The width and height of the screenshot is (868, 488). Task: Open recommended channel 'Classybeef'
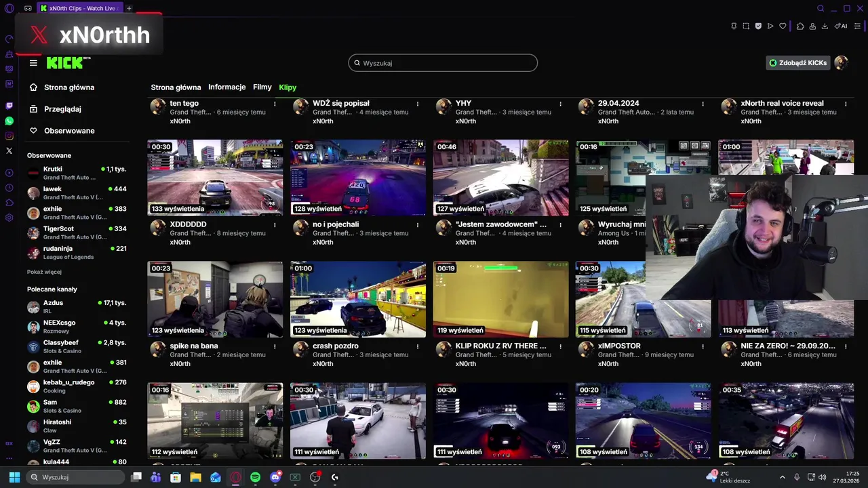point(77,346)
